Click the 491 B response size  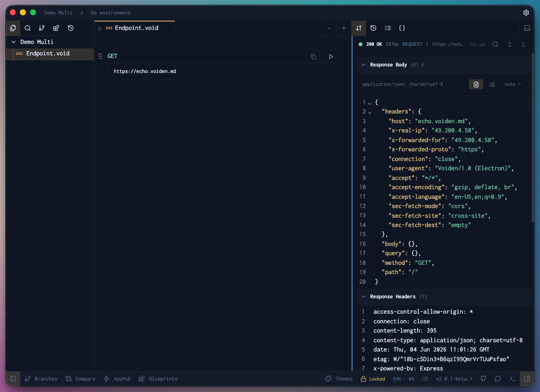(x=417, y=65)
